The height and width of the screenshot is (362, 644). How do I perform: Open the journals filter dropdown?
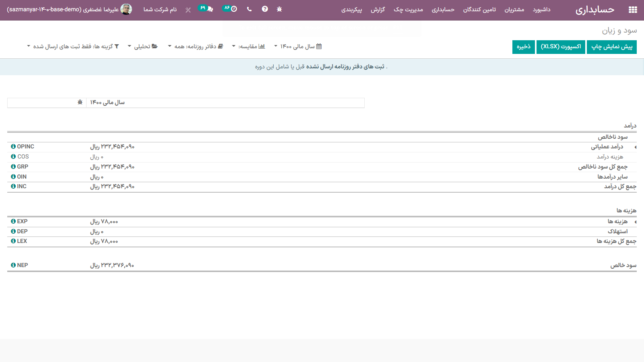click(196, 47)
